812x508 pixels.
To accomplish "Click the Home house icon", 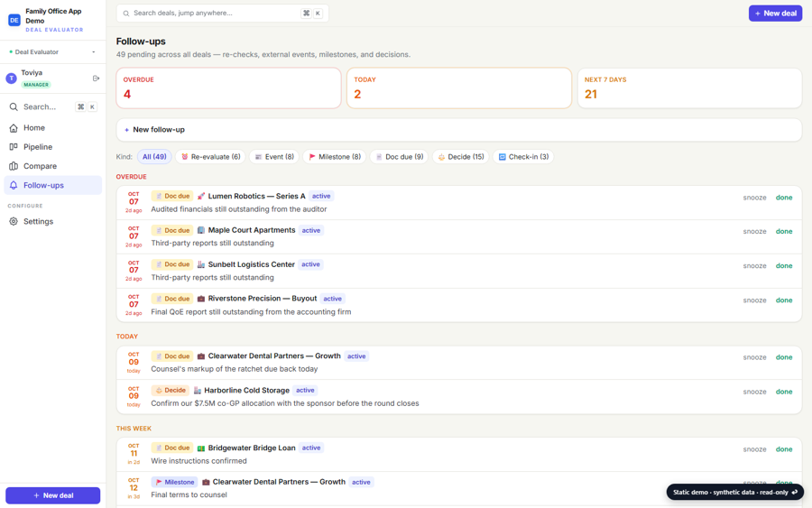I will pos(14,128).
